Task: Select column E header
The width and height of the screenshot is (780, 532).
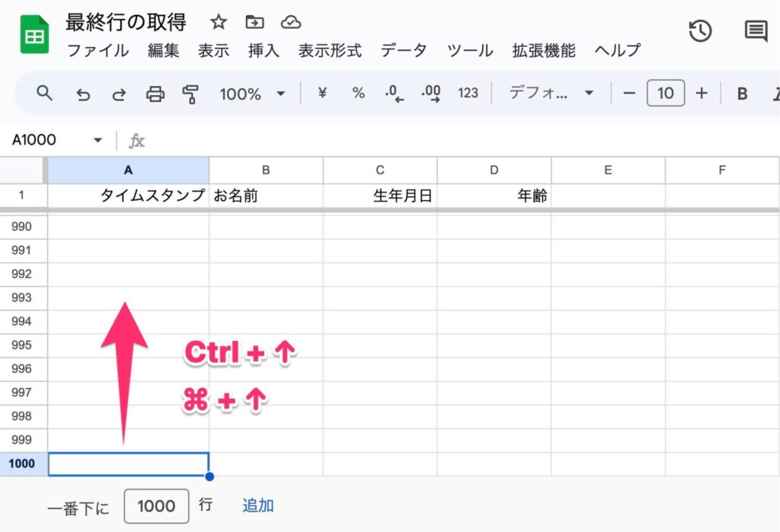Action: pyautogui.click(x=608, y=170)
